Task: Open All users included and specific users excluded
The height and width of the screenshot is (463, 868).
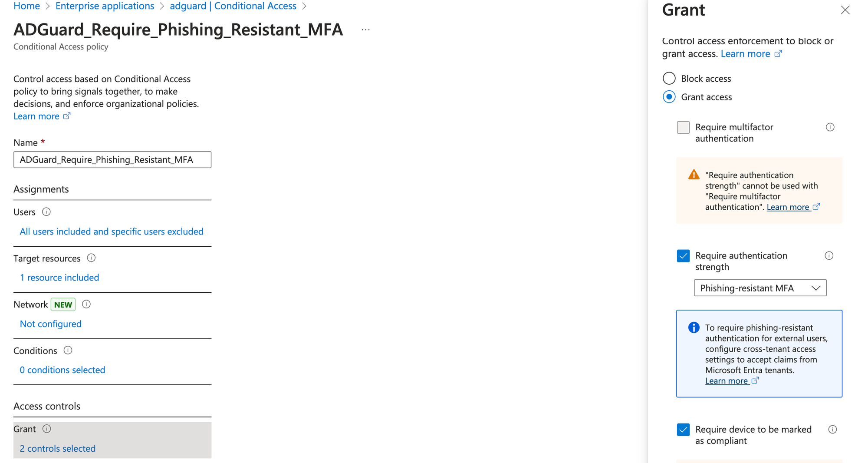Action: [112, 231]
